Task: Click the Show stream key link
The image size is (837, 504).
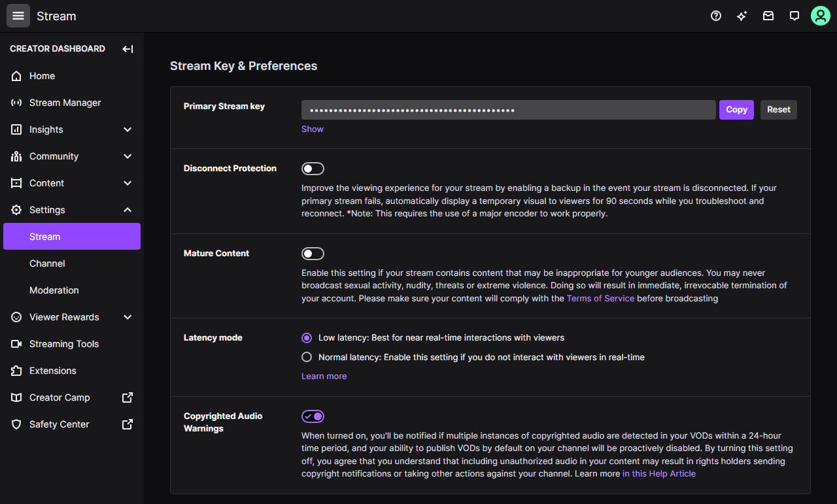Action: pos(313,129)
